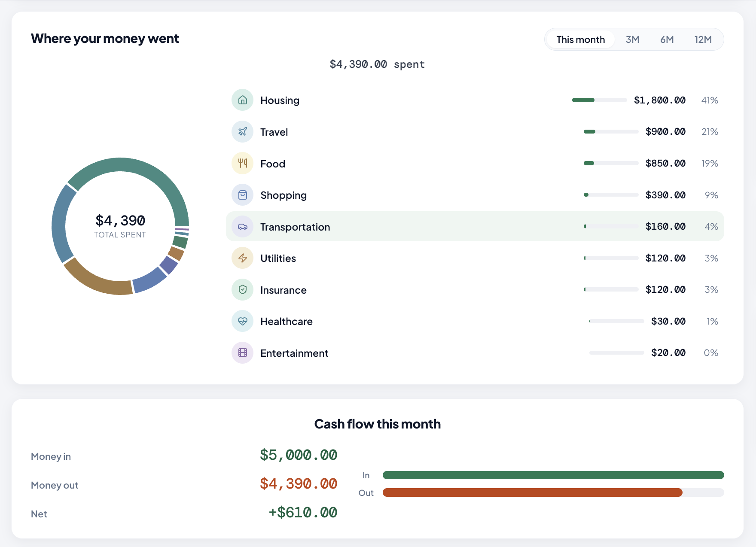Click the +$610.00 net value
756x547 pixels.
[x=303, y=512]
